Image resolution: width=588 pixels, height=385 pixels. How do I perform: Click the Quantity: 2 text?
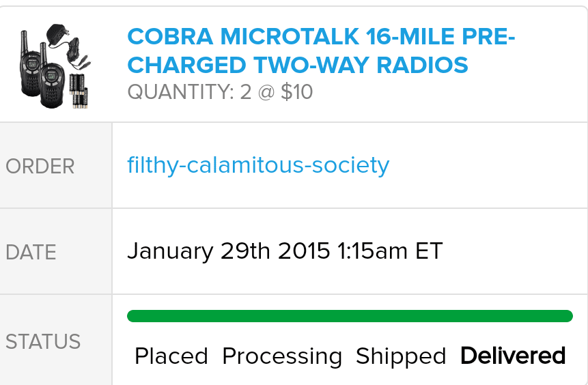tap(189, 91)
